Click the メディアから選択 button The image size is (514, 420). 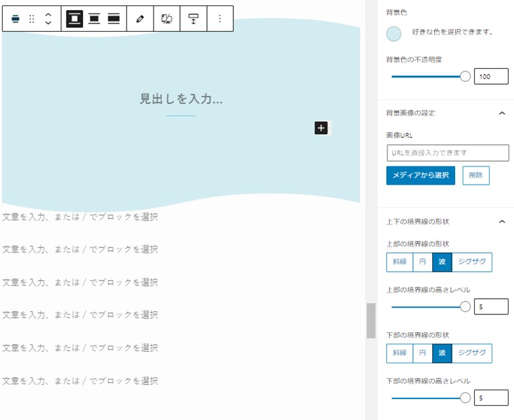point(421,175)
